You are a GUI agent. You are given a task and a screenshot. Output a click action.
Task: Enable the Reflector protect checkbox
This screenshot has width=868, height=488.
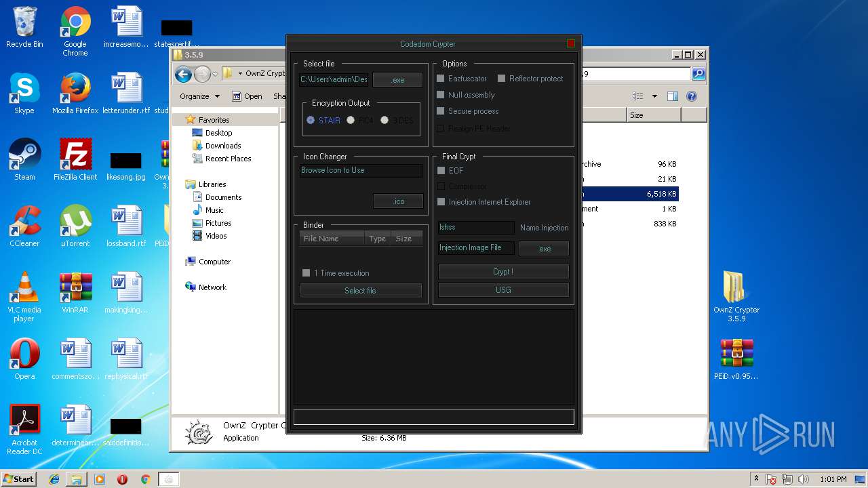click(502, 79)
